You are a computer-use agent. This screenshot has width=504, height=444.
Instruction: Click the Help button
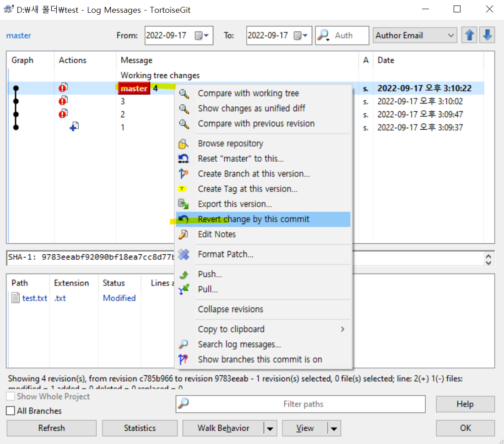click(x=465, y=404)
